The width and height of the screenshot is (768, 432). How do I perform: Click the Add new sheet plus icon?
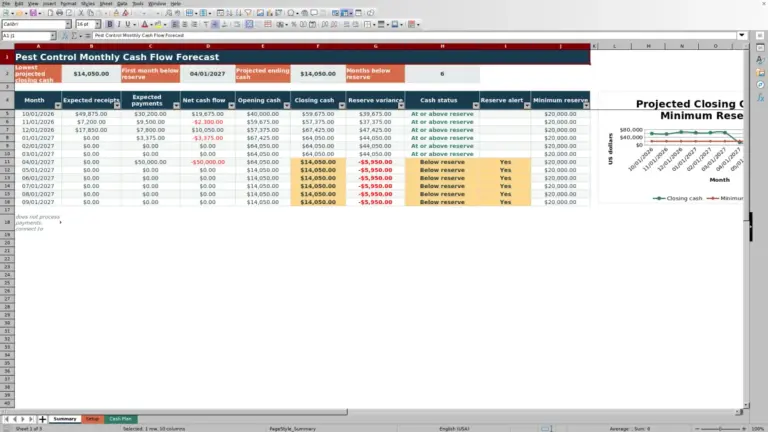(42, 419)
